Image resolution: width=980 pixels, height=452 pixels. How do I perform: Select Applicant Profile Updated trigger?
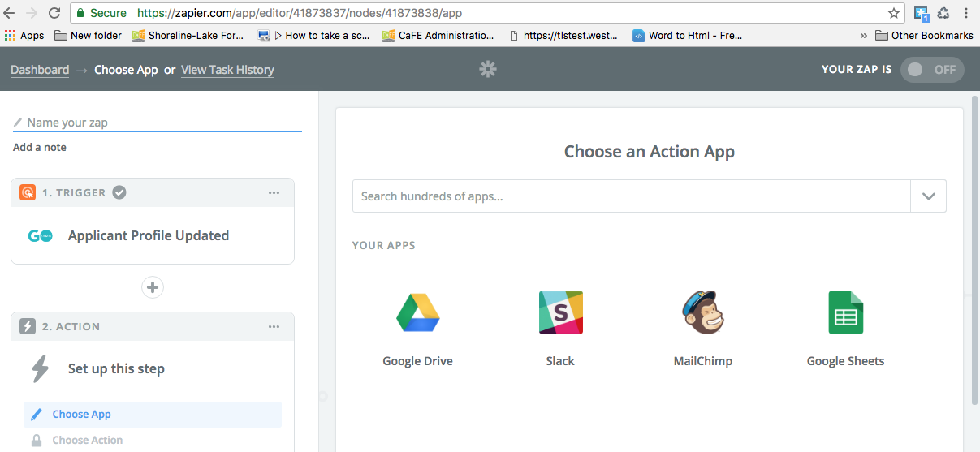[x=149, y=235]
